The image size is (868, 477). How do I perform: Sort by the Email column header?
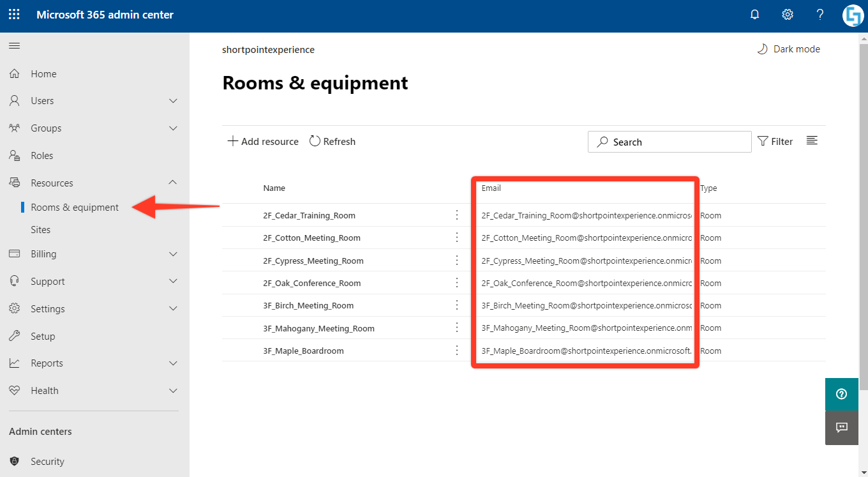coord(491,188)
